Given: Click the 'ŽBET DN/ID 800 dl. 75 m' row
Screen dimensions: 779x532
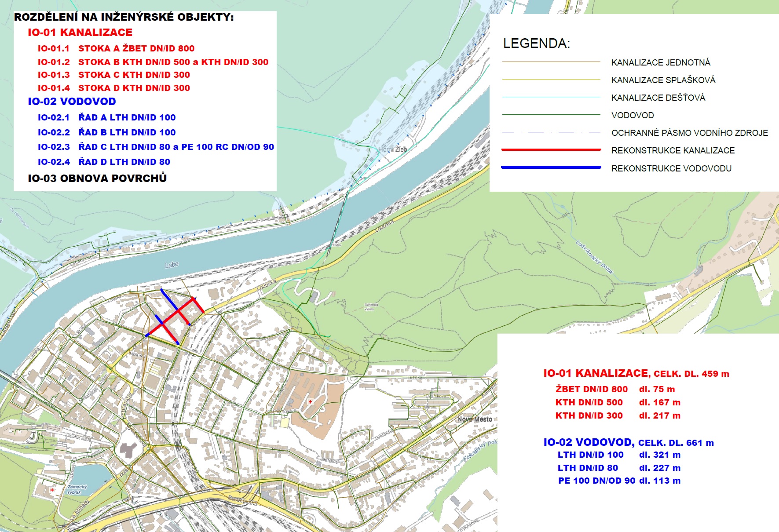Looking at the screenshot, I should (x=615, y=389).
